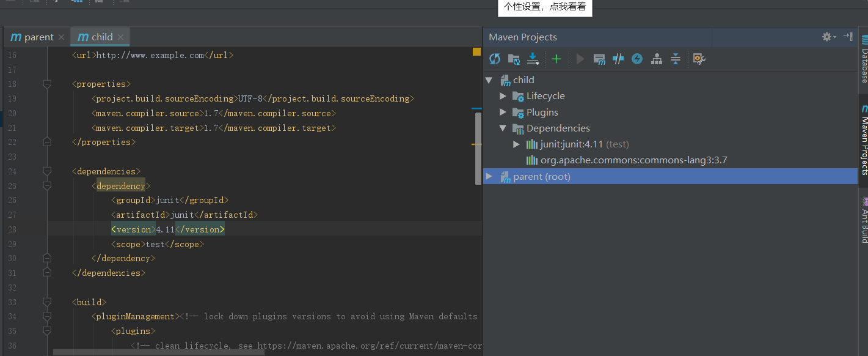Expand the Plugins node
This screenshot has width=868, height=356.
point(503,113)
